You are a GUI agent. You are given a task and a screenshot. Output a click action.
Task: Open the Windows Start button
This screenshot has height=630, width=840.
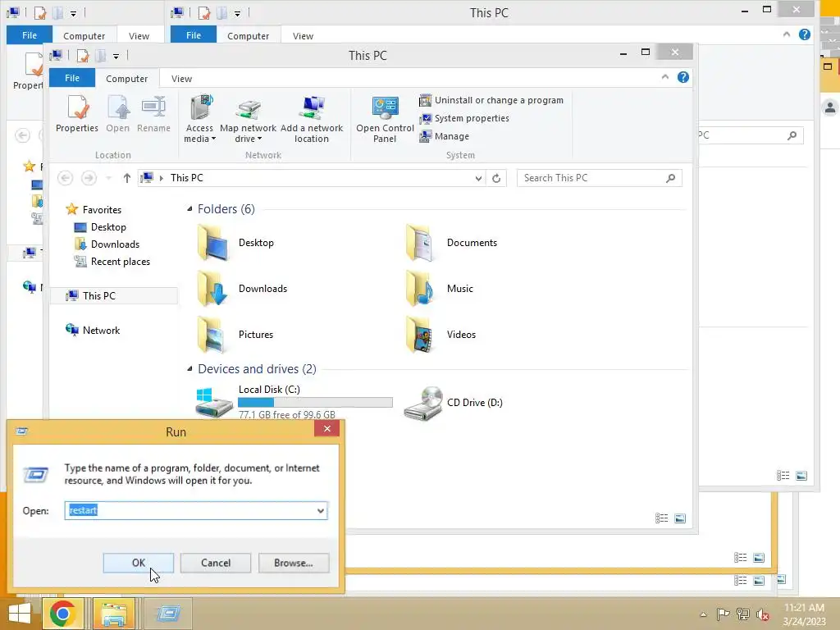[20, 614]
